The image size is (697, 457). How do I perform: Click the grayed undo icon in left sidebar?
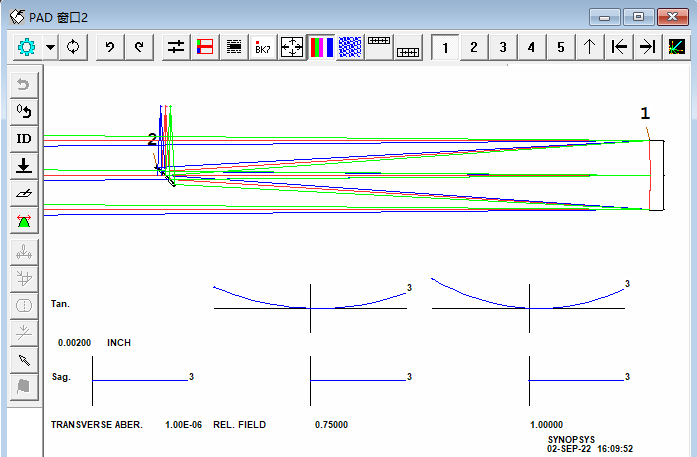pos(24,84)
